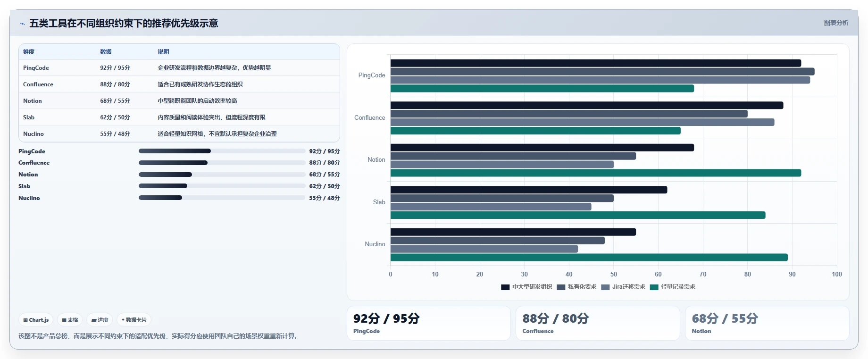Click the 说明 column header

163,52
